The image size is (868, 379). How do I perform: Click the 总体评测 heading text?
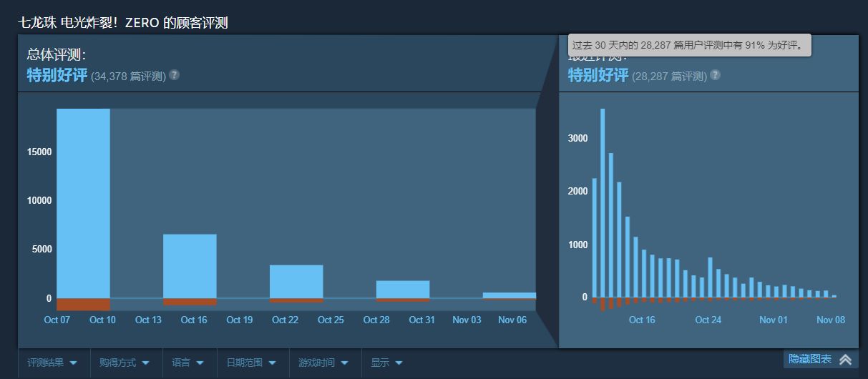point(57,54)
